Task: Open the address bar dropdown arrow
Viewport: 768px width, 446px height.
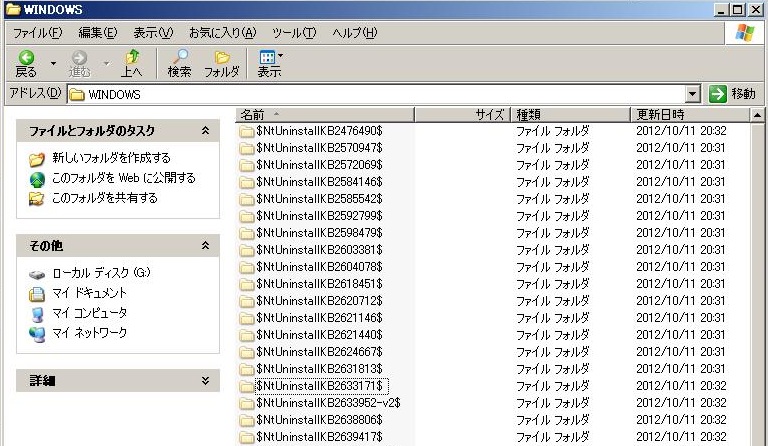Action: 693,94
